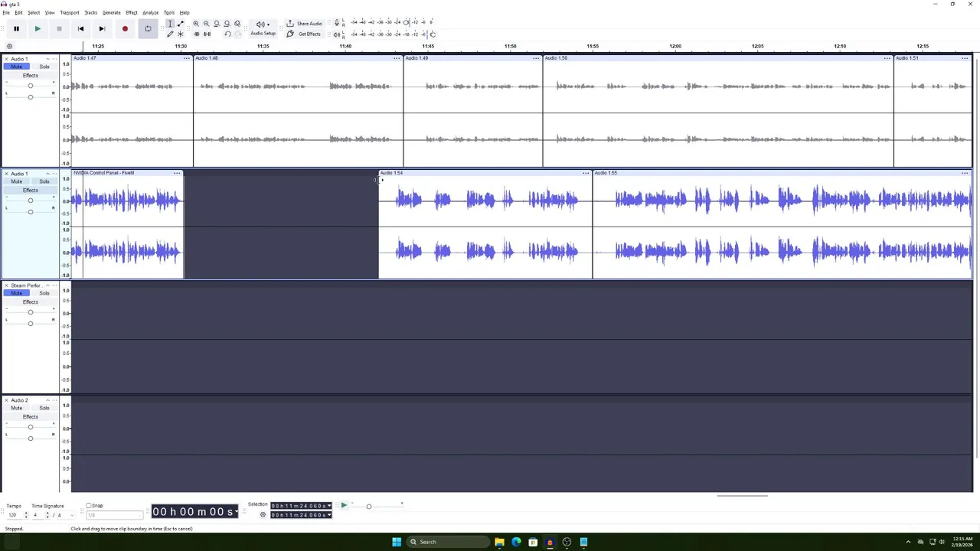Open the Audio Setup dropdown
Viewport: 980px width, 551px height.
(263, 28)
